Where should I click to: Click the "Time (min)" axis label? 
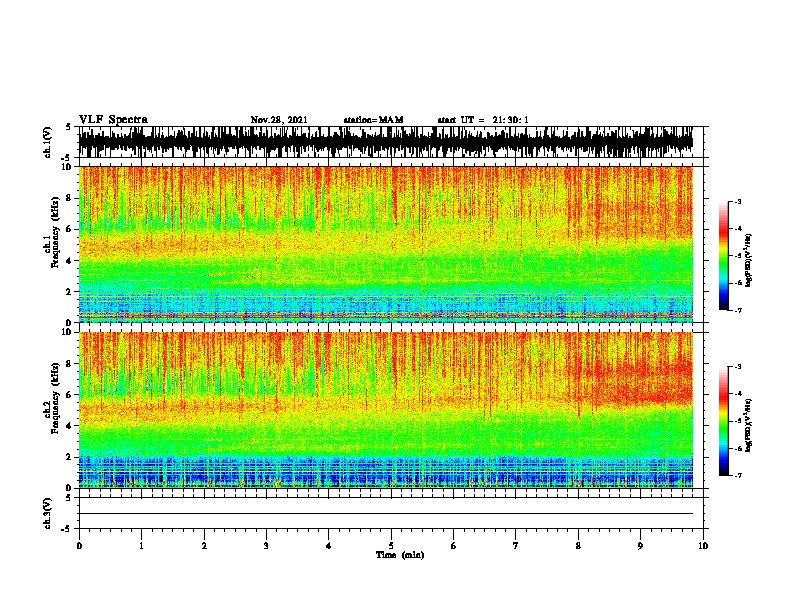click(400, 555)
